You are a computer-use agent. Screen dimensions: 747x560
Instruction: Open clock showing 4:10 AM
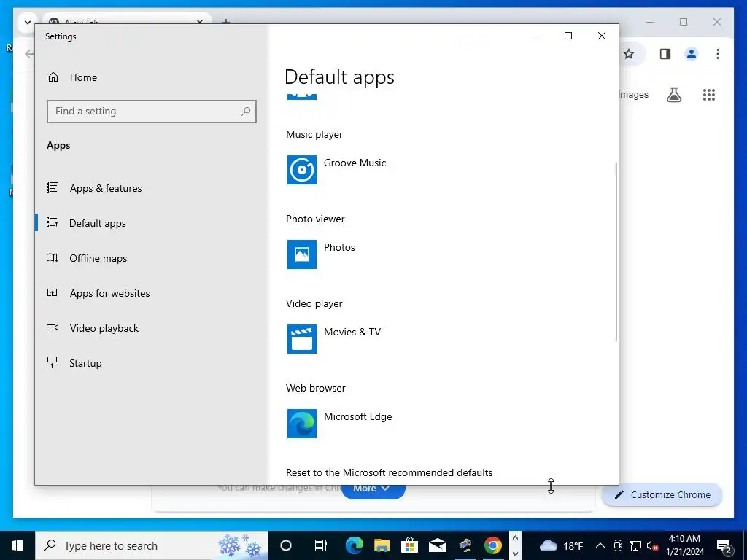pyautogui.click(x=684, y=545)
